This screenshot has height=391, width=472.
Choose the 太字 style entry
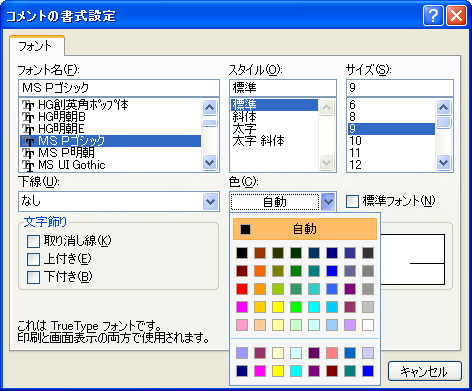(274, 129)
